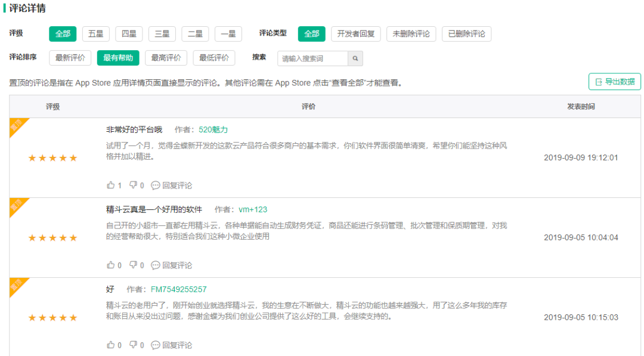The width and height of the screenshot is (644, 356).
Task: Dislike the review by 520魅力
Action: pos(137,185)
